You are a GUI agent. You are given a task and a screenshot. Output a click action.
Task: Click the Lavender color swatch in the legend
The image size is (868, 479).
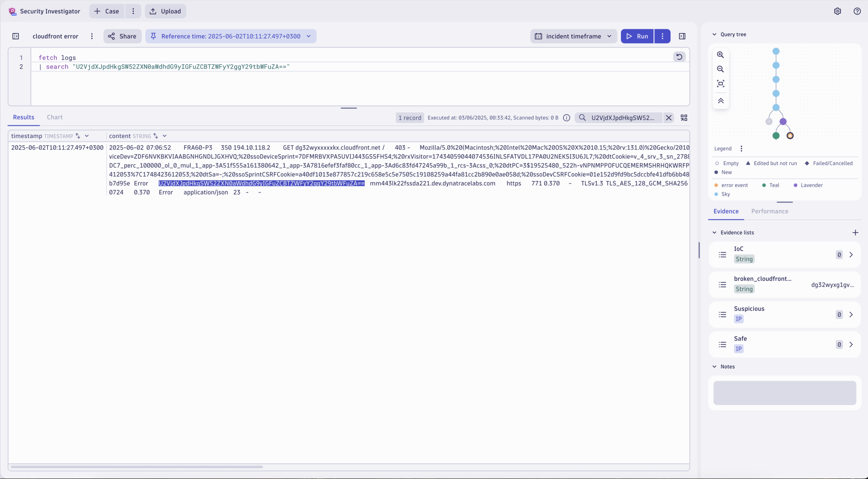pos(796,185)
